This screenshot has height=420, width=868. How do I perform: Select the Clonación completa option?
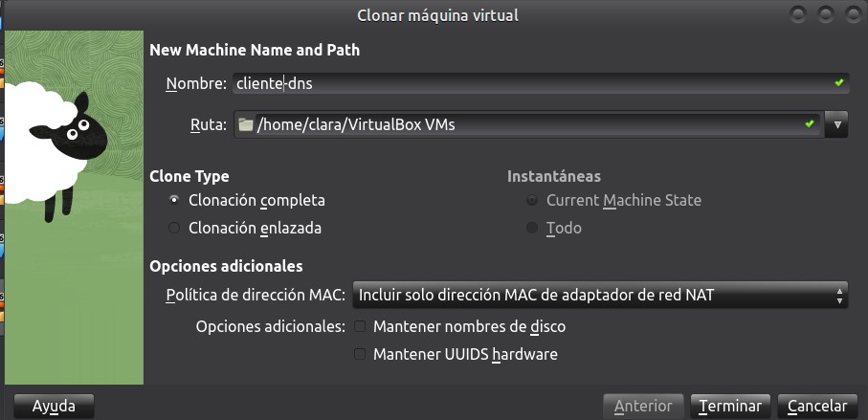[x=173, y=200]
